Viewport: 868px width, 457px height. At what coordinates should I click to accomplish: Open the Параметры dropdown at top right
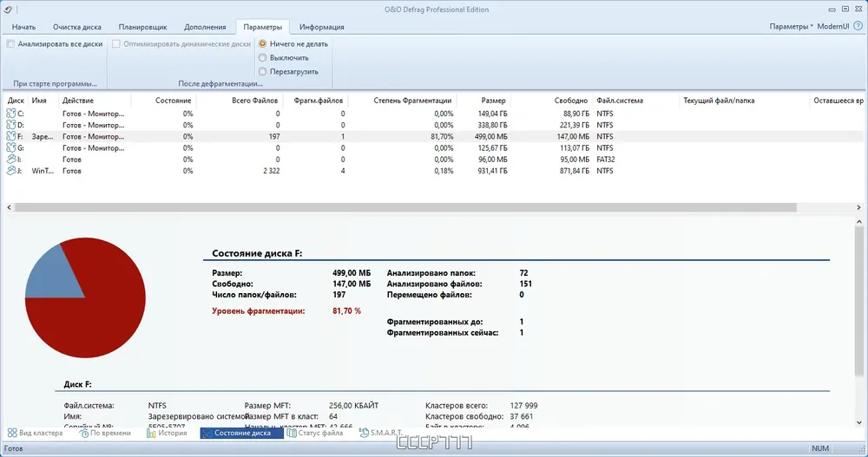[x=791, y=26]
